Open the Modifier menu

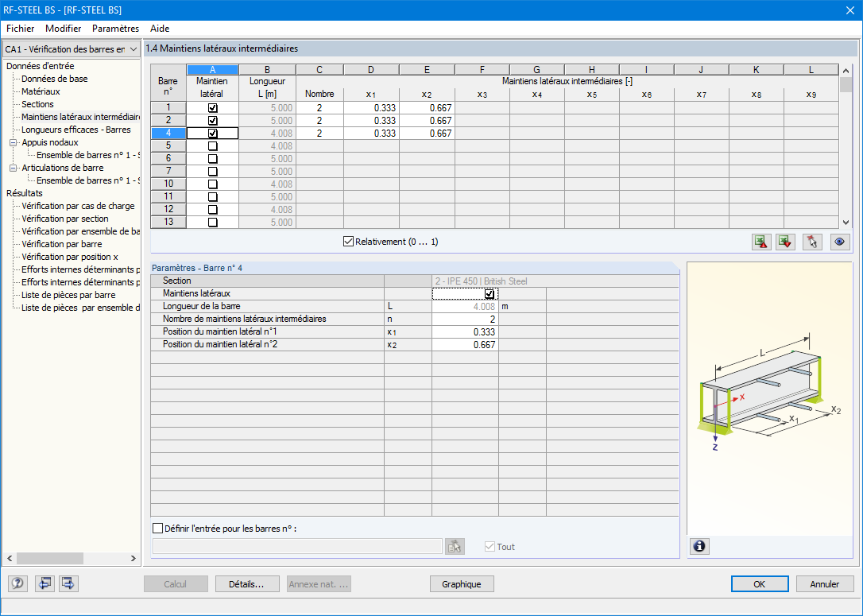(64, 29)
